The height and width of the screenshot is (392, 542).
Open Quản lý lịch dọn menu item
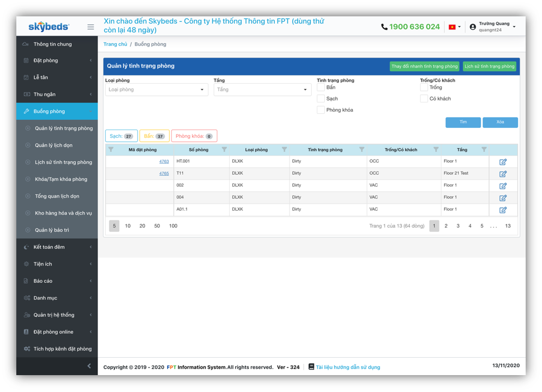[53, 145]
